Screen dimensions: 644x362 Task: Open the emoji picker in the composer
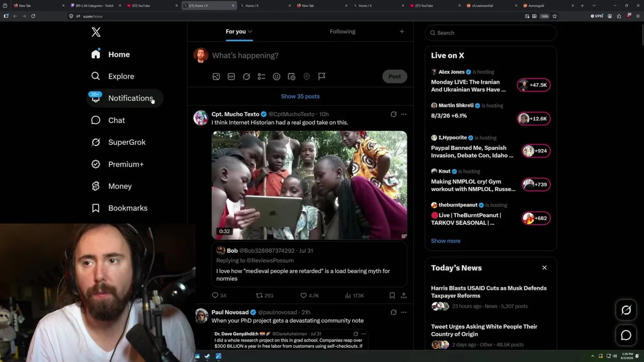[276, 76]
